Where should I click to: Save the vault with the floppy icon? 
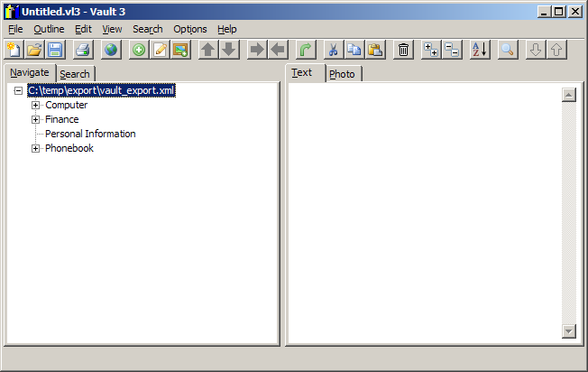[x=55, y=50]
